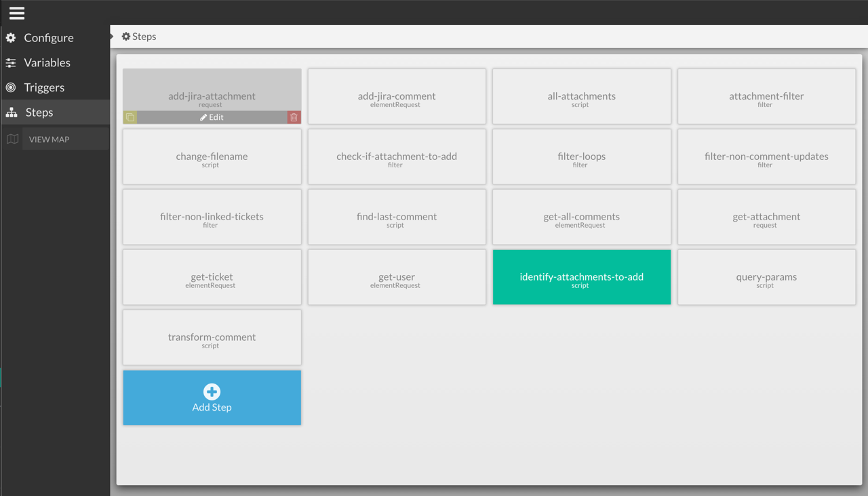Click the Variables sliders icon in sidebar

coord(11,63)
